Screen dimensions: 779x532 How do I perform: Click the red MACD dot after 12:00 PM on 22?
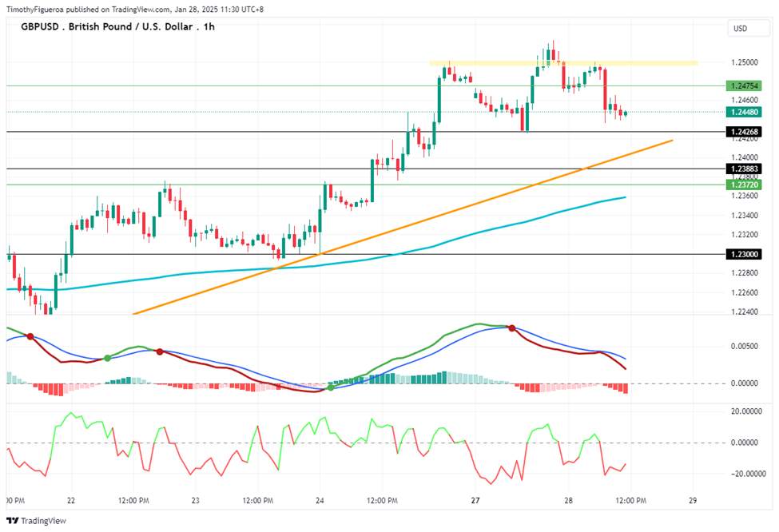[160, 351]
